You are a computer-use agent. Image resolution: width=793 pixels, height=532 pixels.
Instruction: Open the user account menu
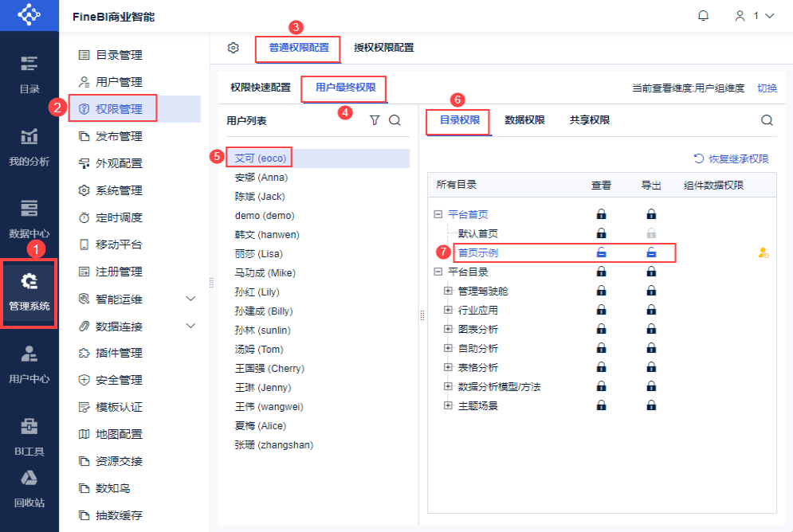(x=755, y=16)
